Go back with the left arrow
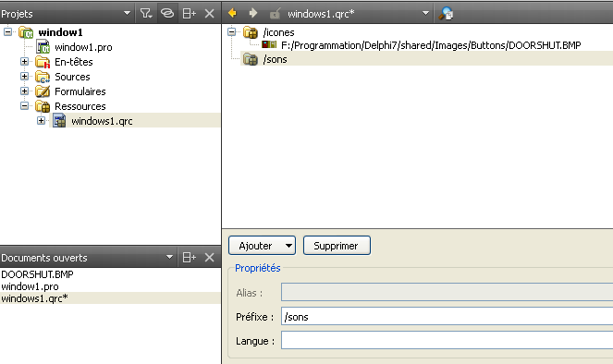 point(232,13)
